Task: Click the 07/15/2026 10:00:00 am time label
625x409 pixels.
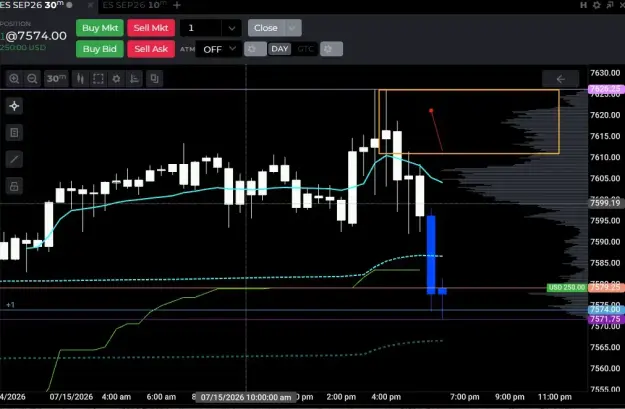Action: pyautogui.click(x=246, y=397)
